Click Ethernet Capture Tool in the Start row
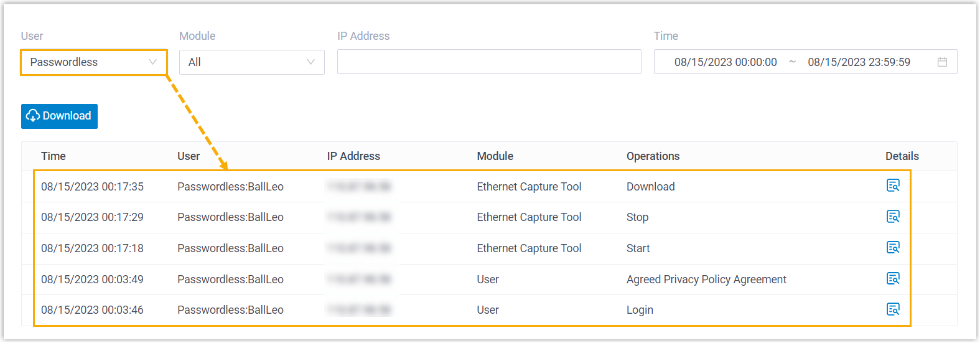This screenshot has height=343, width=980. [529, 248]
